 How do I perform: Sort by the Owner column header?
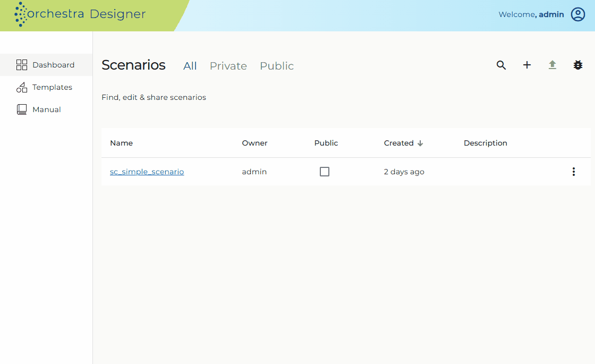254,143
